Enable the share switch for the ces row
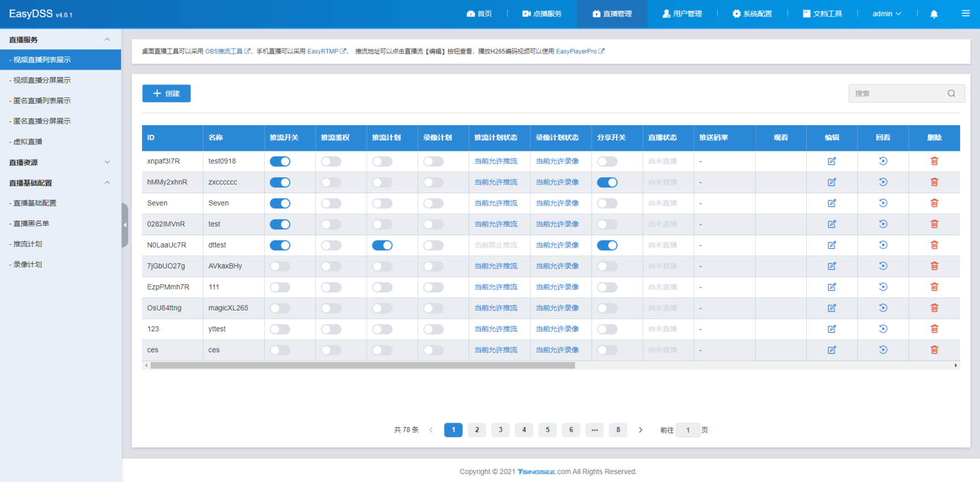 coord(607,350)
